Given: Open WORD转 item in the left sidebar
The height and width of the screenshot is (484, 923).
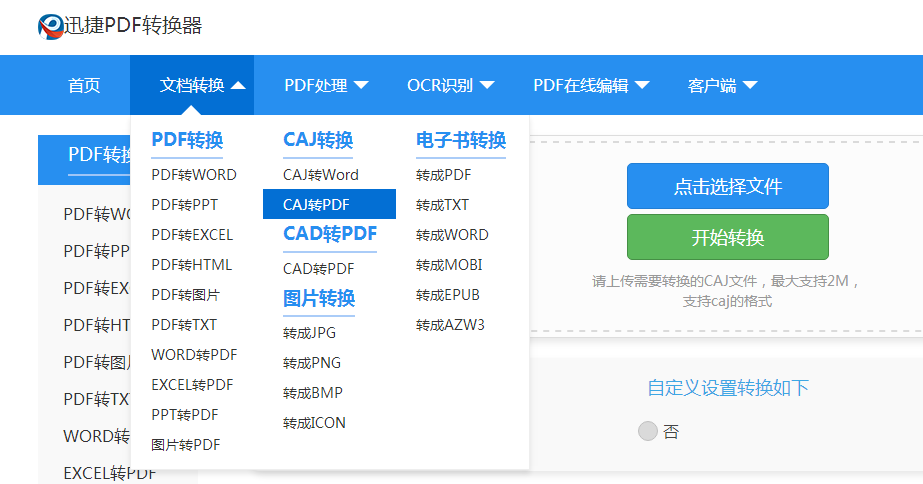Looking at the screenshot, I should [x=97, y=437].
